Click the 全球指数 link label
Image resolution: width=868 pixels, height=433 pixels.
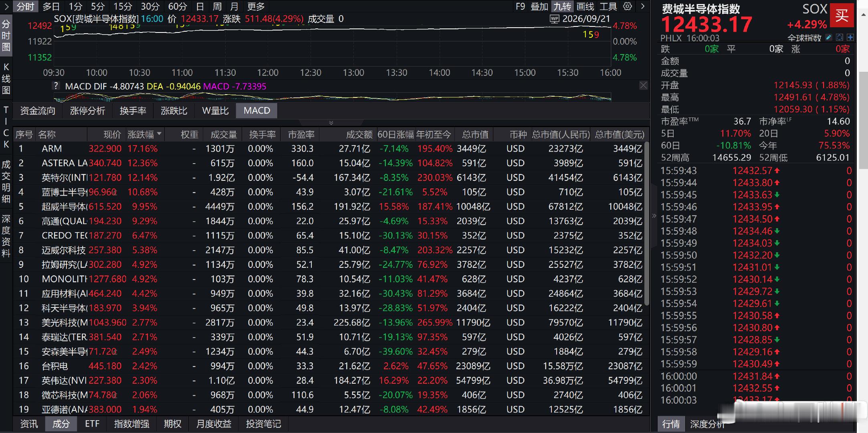804,38
